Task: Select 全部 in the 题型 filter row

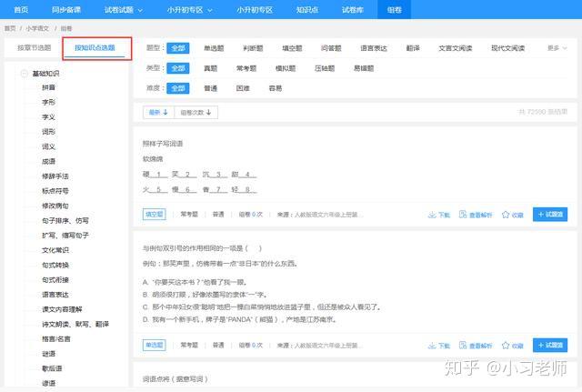Action: 178,48
